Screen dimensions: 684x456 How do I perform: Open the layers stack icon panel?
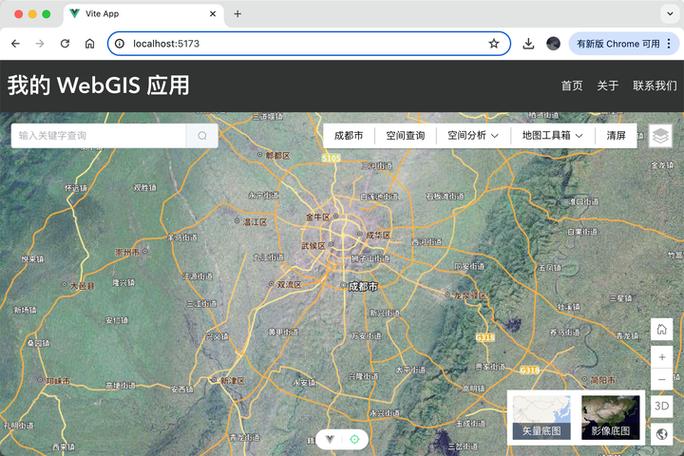[660, 136]
